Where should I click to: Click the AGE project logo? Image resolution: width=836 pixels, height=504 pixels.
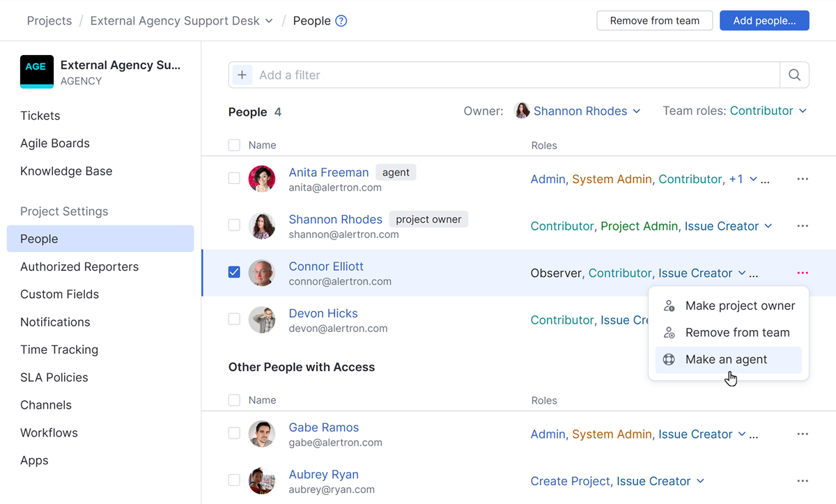(37, 72)
